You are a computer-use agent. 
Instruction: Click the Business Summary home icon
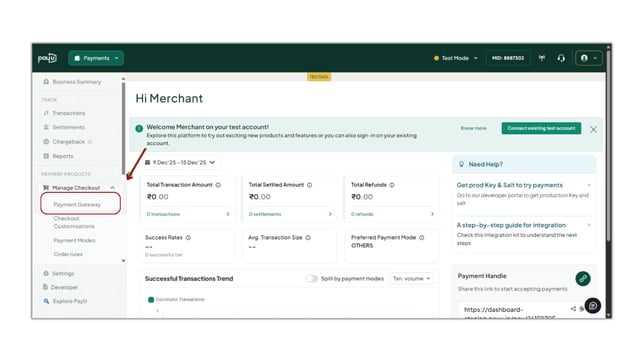46,82
